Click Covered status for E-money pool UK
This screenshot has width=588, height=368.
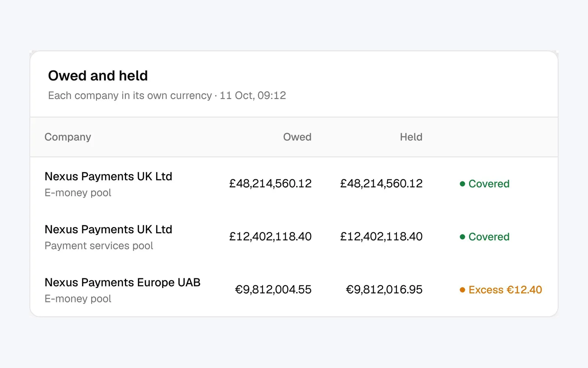pos(489,184)
